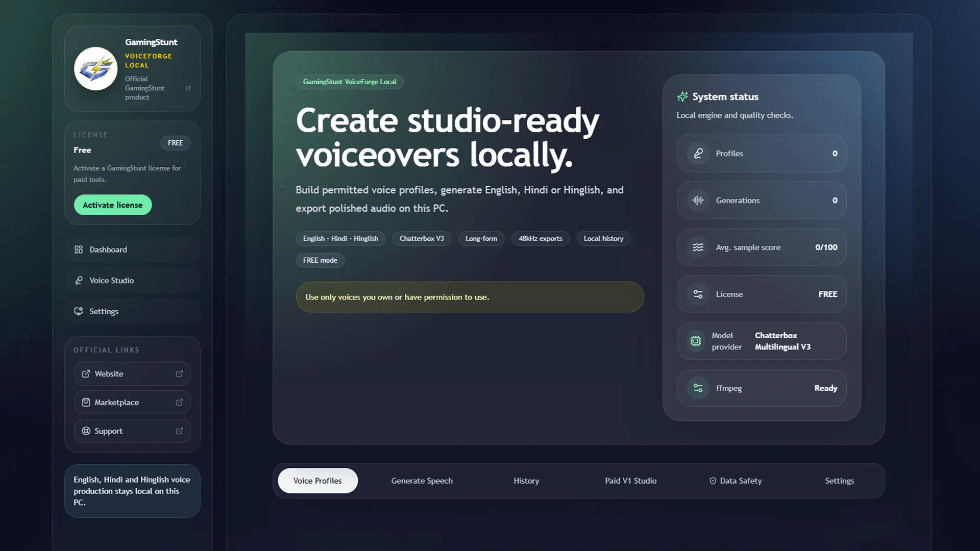
Task: Open the Marketplace official link
Action: [x=132, y=403]
